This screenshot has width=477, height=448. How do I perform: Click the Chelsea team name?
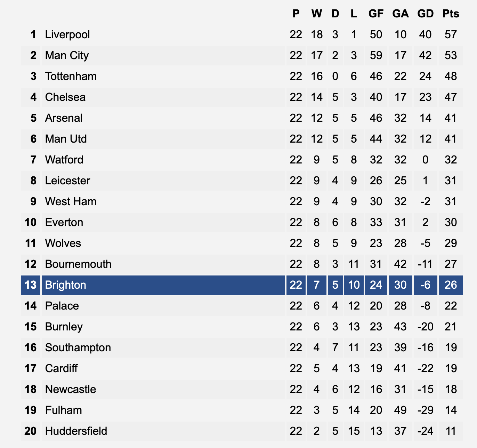[x=65, y=97]
